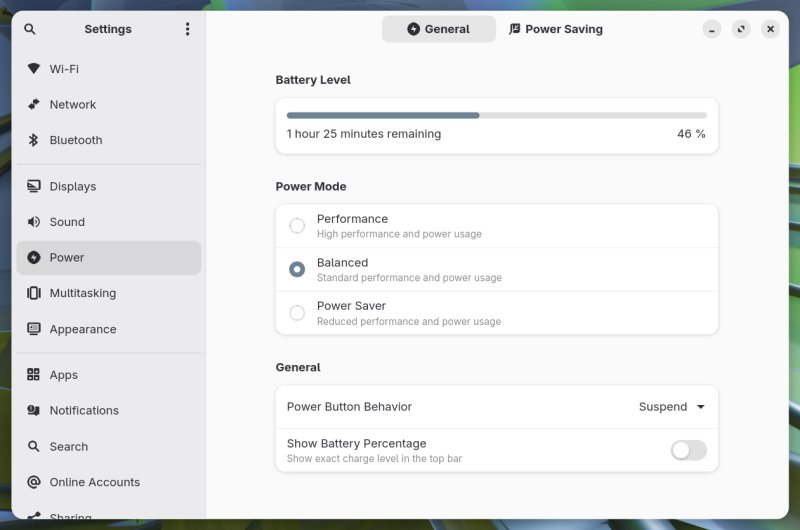Click the Appearance icon in sidebar
The image size is (800, 530).
(x=34, y=329)
